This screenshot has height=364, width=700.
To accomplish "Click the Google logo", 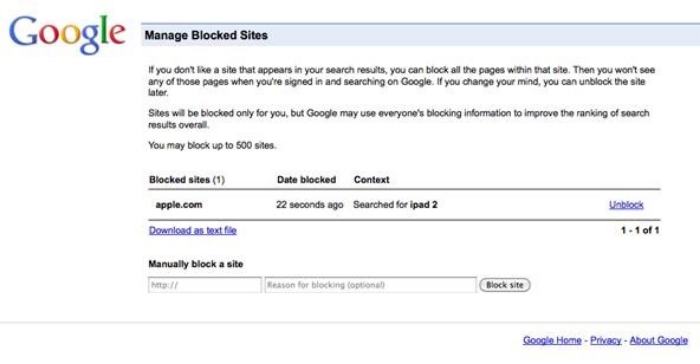I will (67, 34).
